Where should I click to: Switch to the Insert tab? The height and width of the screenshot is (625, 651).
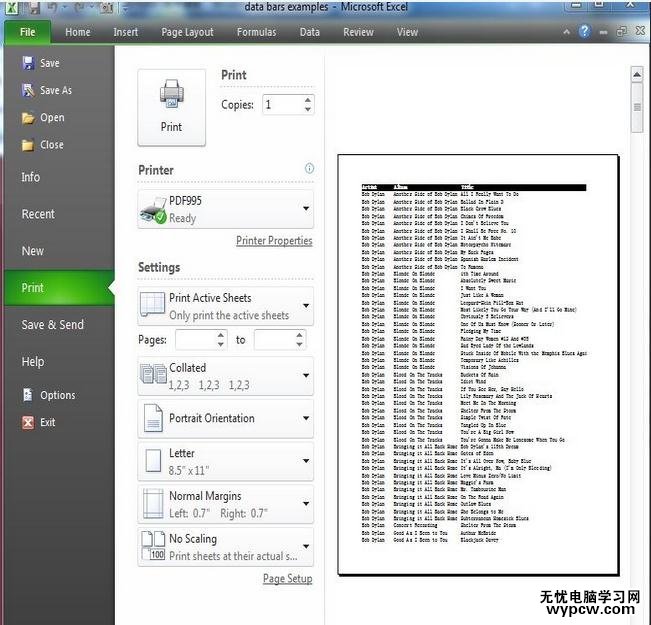click(125, 32)
